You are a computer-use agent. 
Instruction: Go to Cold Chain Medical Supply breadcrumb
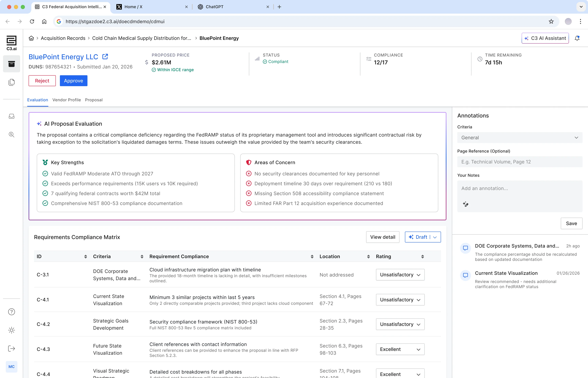[142, 38]
